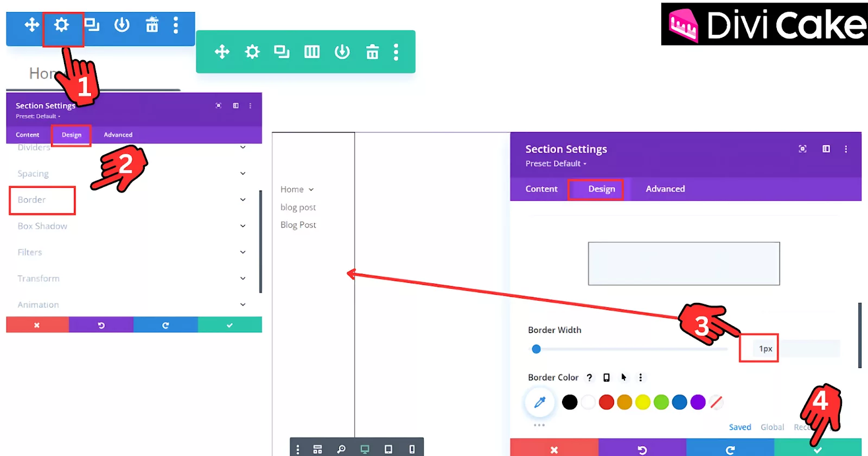Show Border Color help question mark
This screenshot has height=456, width=868.
(x=590, y=377)
